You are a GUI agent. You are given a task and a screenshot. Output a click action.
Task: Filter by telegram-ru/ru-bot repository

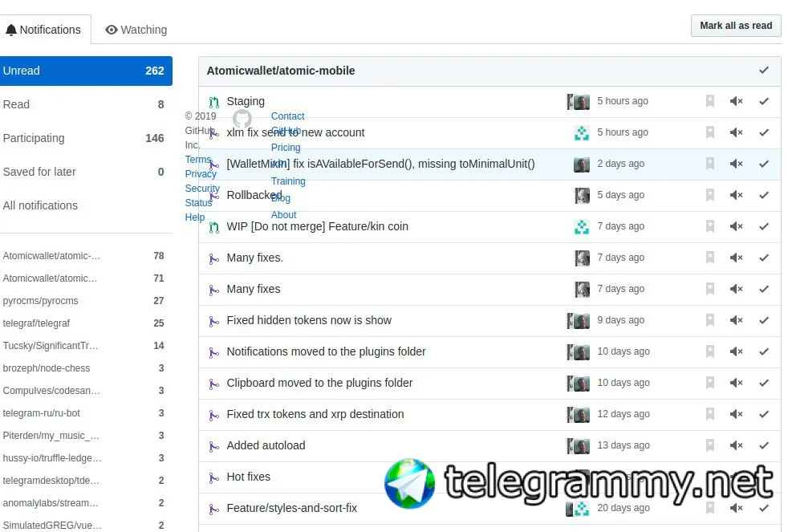84,413
